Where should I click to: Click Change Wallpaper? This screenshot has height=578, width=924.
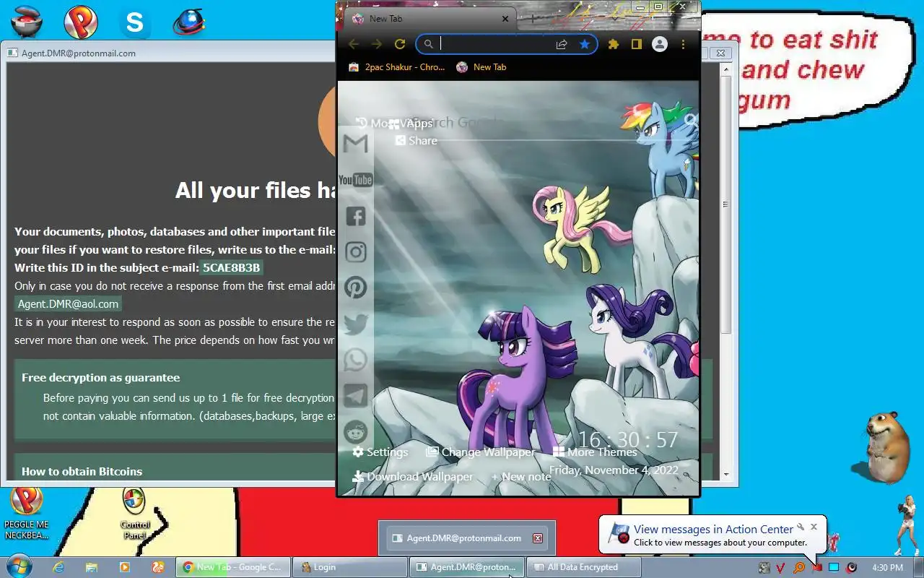[481, 452]
